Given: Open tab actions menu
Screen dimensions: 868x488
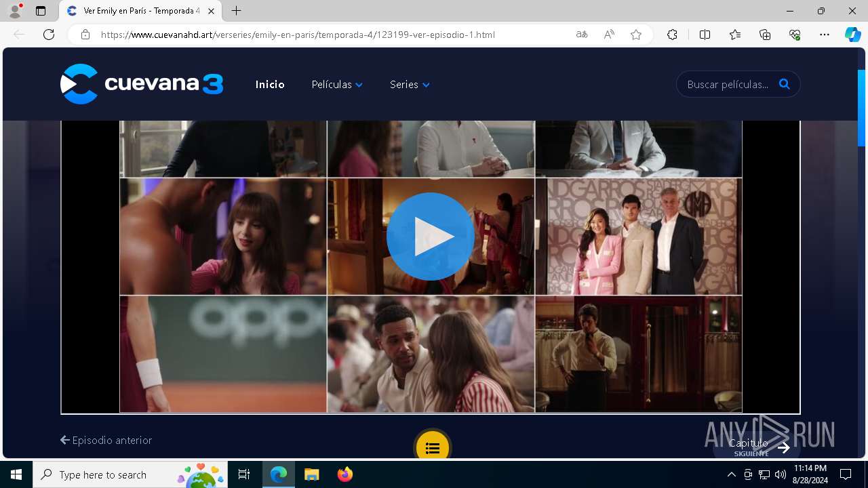Looking at the screenshot, I should (x=41, y=11).
